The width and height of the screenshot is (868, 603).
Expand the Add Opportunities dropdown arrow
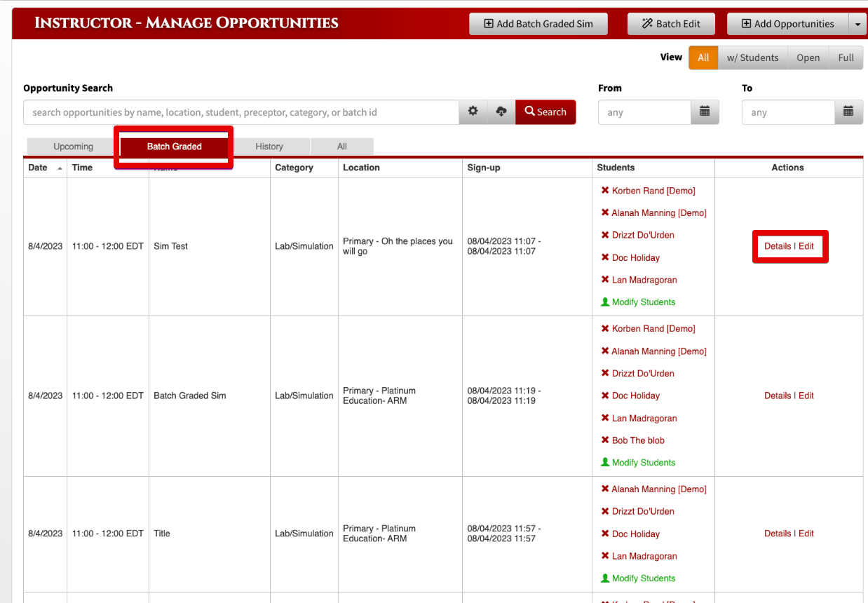(857, 24)
